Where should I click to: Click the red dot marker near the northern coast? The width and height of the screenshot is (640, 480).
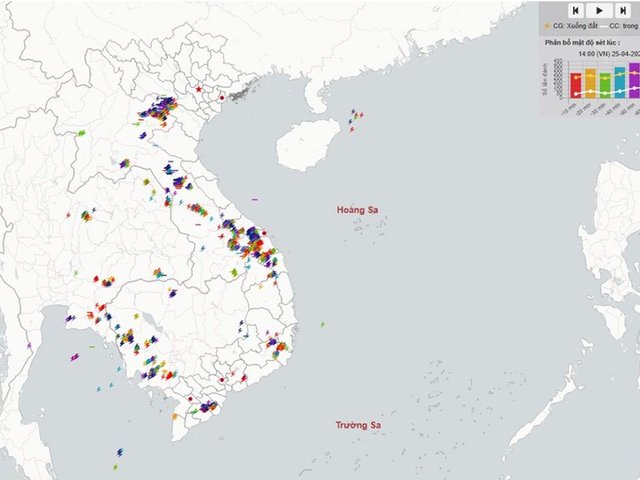(x=222, y=97)
